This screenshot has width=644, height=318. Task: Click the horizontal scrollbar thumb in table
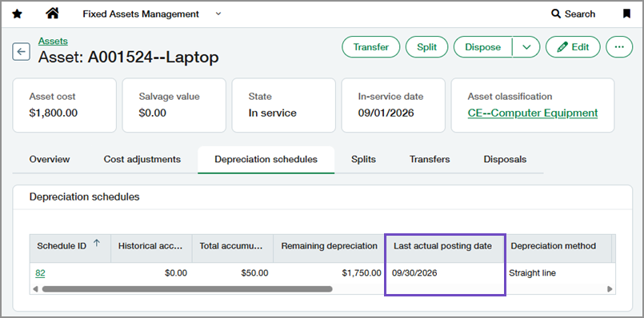pyautogui.click(x=187, y=289)
